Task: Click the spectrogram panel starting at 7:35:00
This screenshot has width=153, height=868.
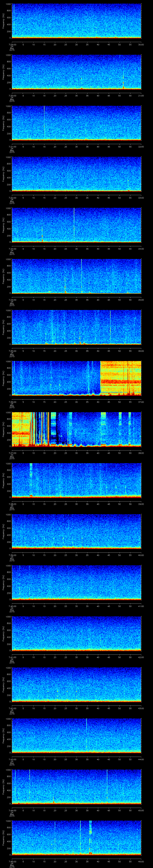Action: pos(76,327)
